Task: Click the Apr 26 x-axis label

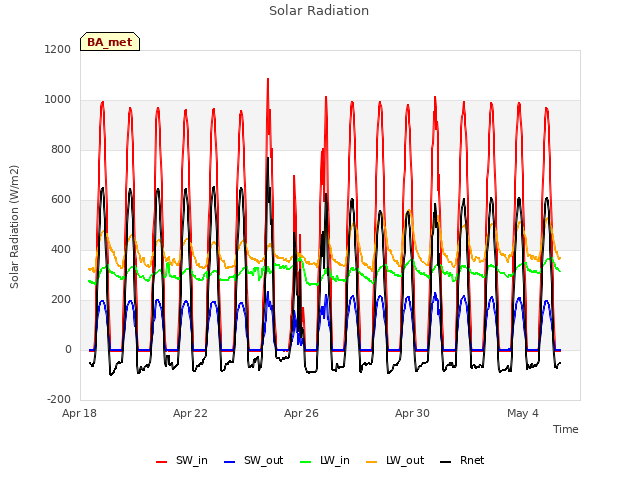Action: [301, 413]
